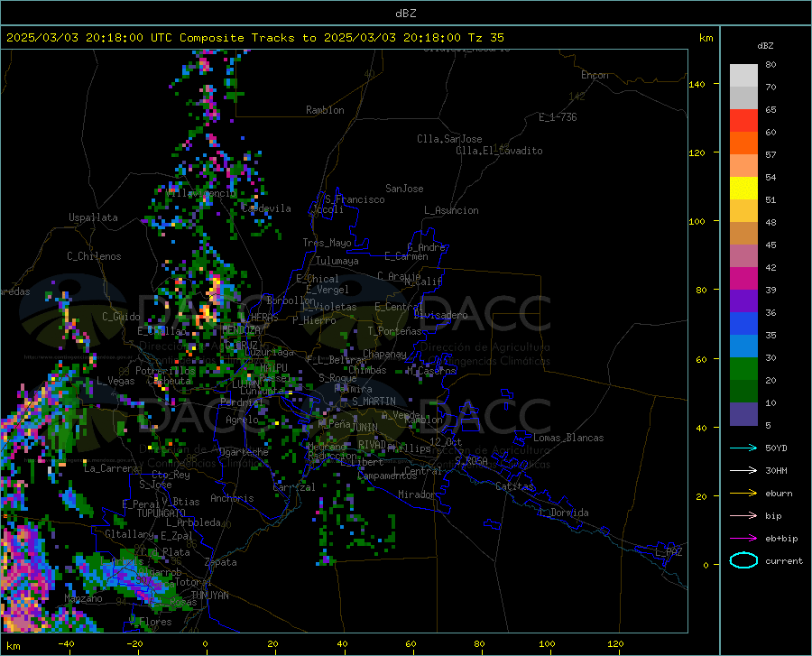The height and width of the screenshot is (656, 812).
Task: Click the dark green swatch between 20 and 10
Action: 743,392
